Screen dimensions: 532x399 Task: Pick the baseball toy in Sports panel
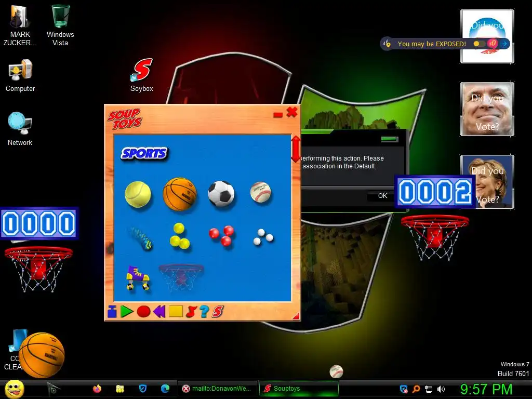(261, 192)
